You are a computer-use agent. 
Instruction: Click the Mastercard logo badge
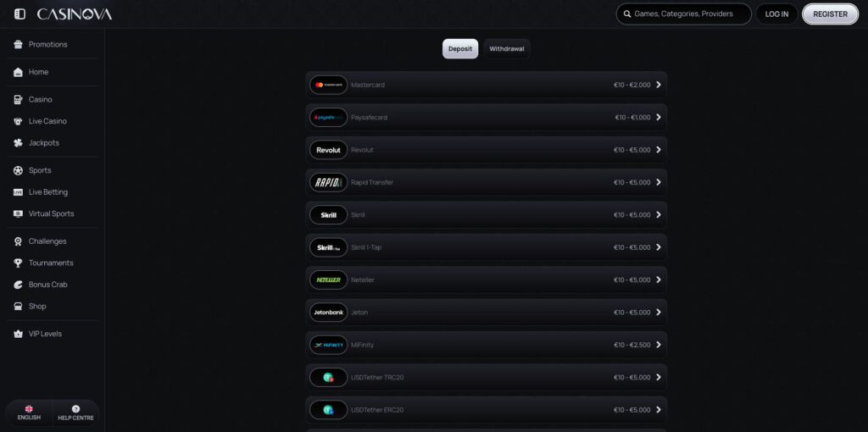click(x=328, y=85)
